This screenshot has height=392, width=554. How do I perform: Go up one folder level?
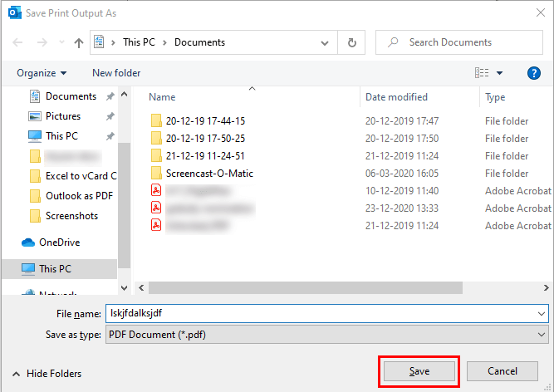tap(78, 42)
